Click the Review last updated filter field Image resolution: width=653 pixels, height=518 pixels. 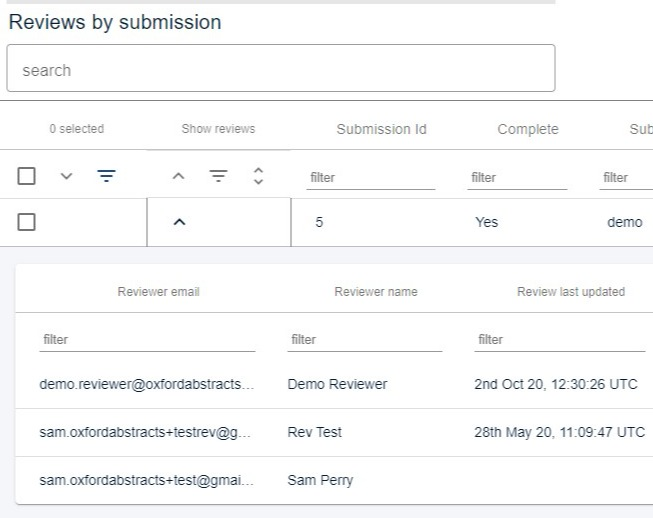point(559,340)
